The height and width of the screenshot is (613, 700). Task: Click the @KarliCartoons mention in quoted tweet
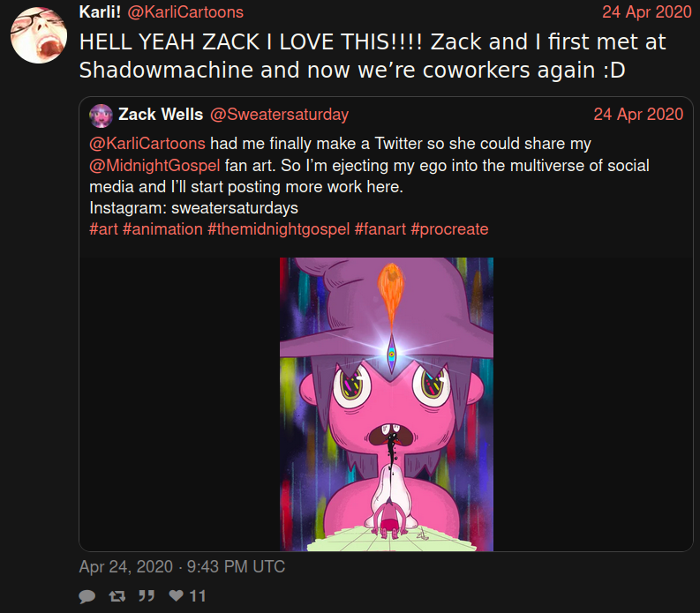(147, 144)
